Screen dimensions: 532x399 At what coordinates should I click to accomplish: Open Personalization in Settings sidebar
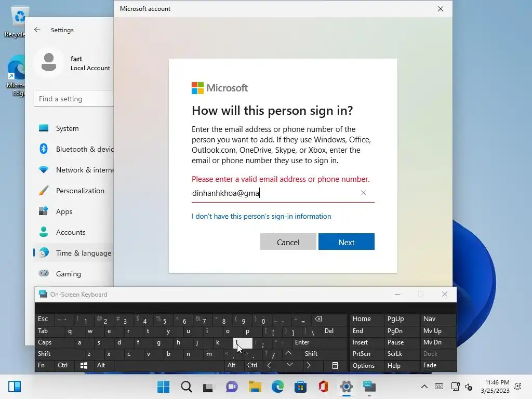[74, 191]
